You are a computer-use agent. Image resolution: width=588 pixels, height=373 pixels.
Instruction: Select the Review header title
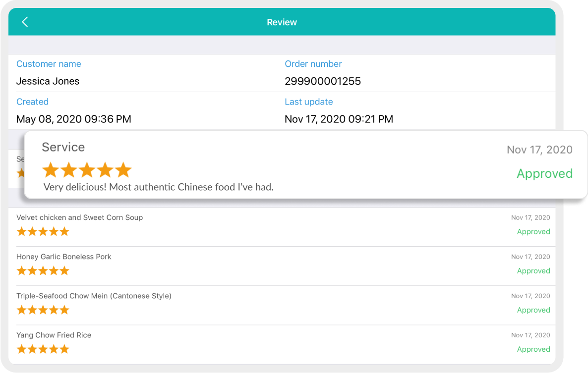(282, 22)
